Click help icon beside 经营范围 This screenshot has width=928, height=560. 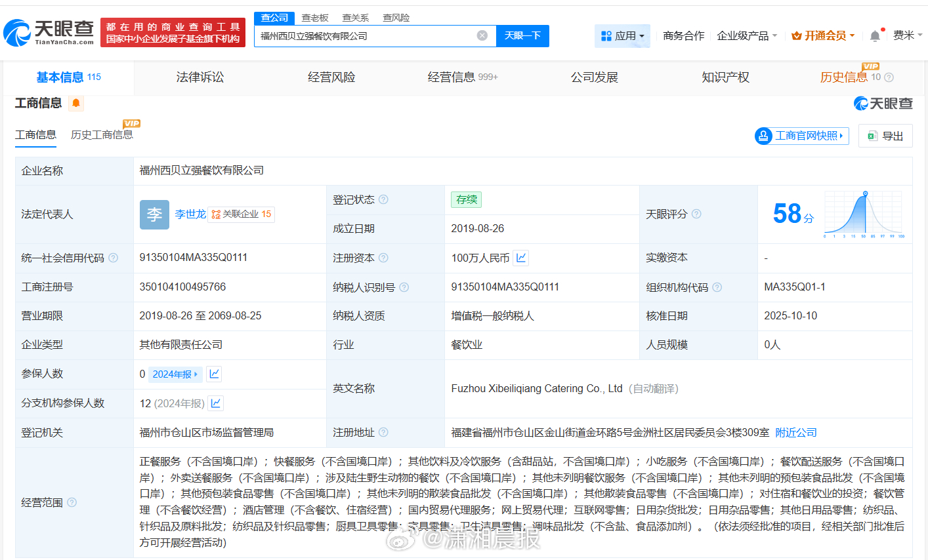tap(72, 502)
